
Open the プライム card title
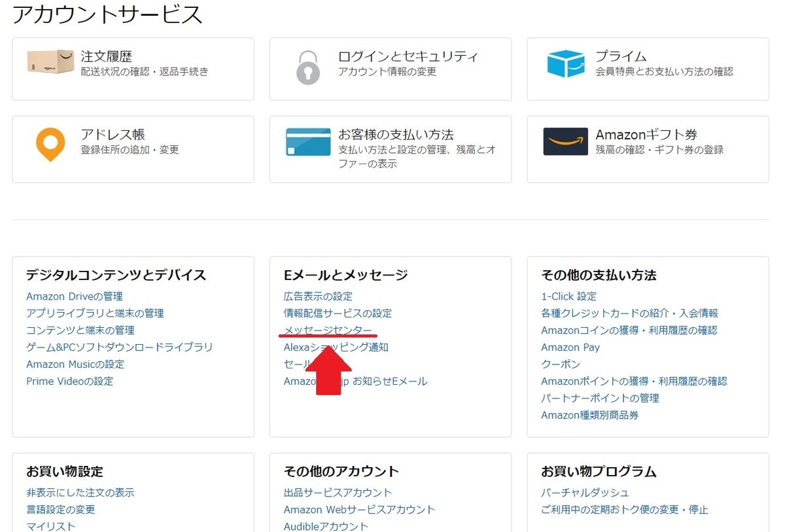pos(621,56)
